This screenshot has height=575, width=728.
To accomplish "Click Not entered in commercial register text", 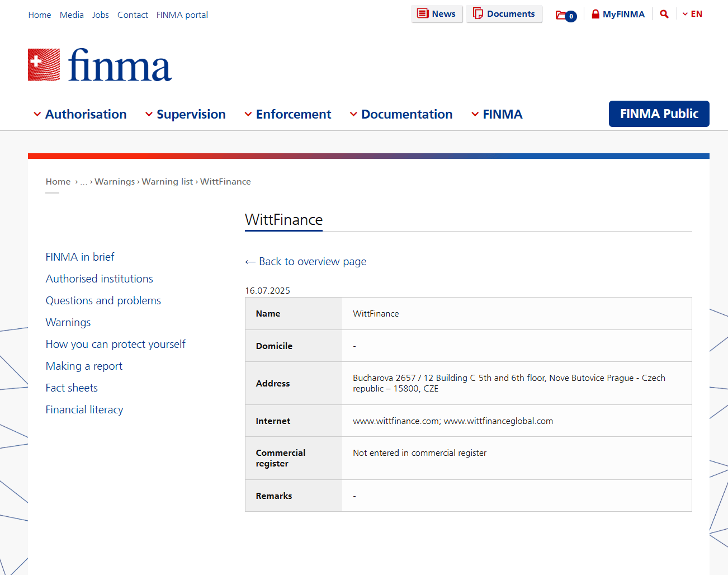I will [419, 453].
